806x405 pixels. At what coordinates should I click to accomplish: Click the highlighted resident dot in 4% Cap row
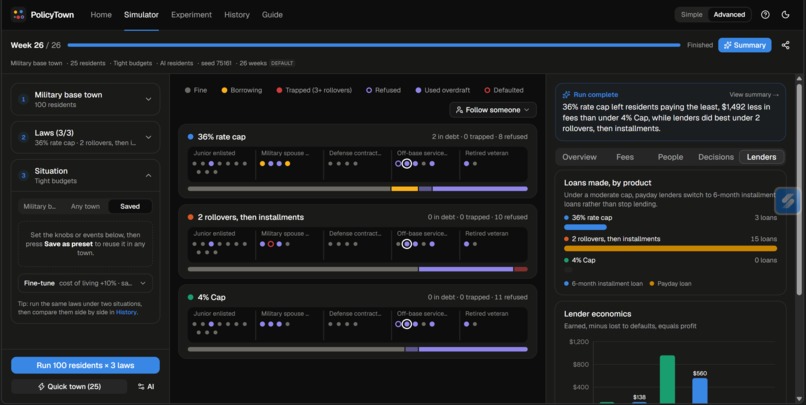pos(407,324)
